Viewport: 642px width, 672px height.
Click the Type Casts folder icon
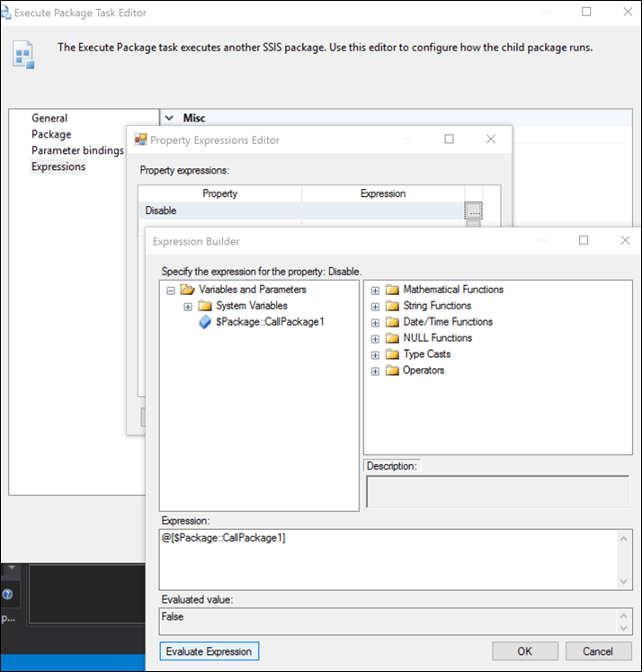pyautogui.click(x=391, y=354)
